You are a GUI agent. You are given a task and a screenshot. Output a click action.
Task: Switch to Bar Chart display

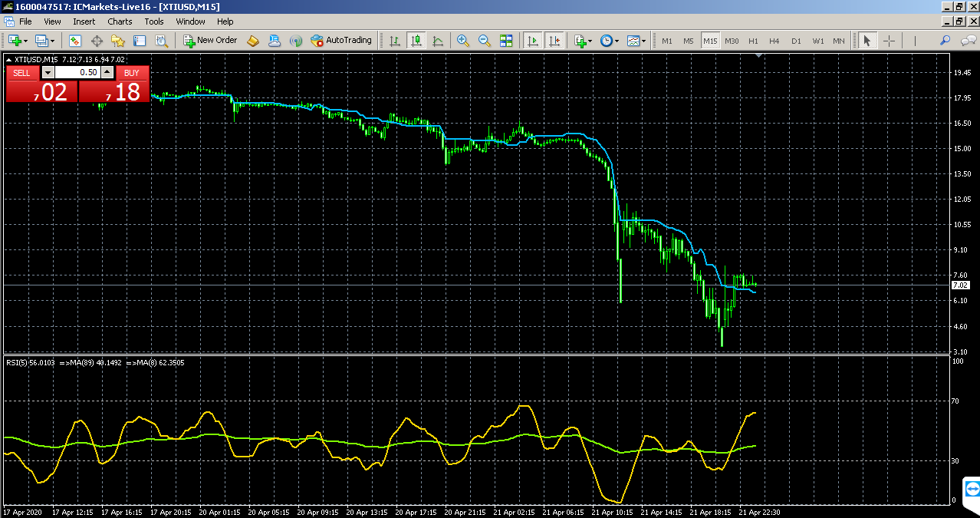pos(395,41)
